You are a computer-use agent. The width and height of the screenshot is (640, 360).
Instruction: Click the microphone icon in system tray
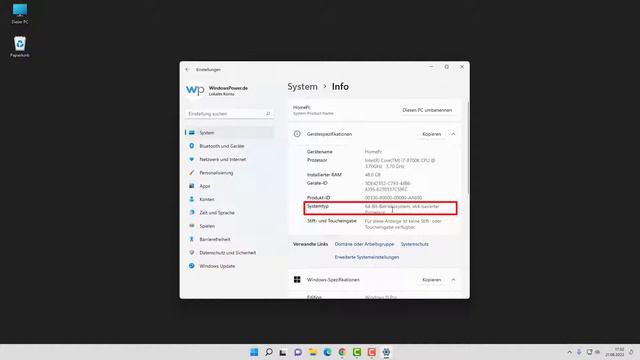pos(579,352)
